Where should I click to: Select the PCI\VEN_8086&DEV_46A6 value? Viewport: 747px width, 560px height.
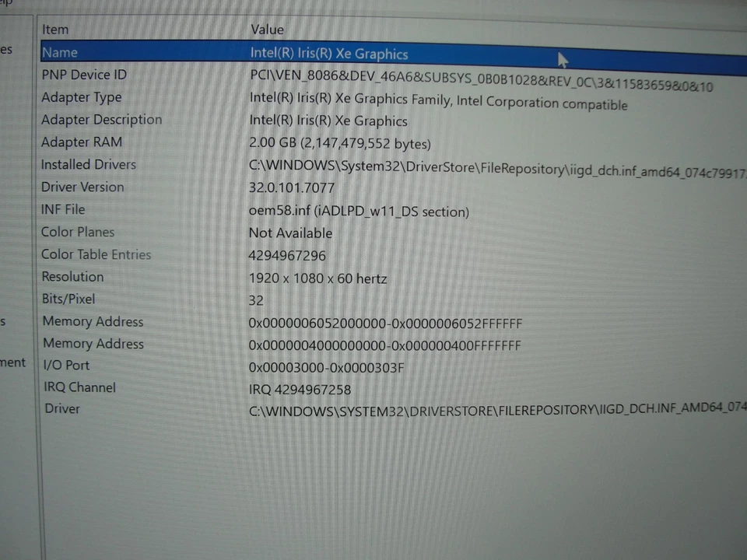pos(481,81)
